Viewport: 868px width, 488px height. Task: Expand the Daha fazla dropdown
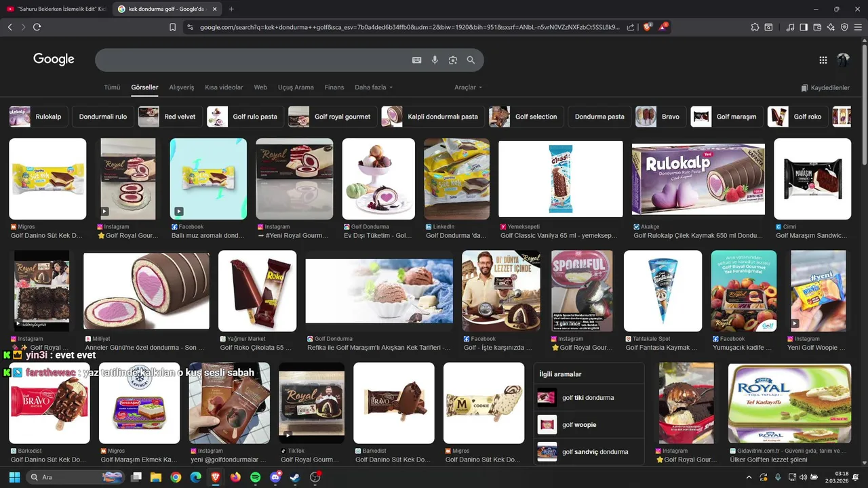pyautogui.click(x=374, y=87)
